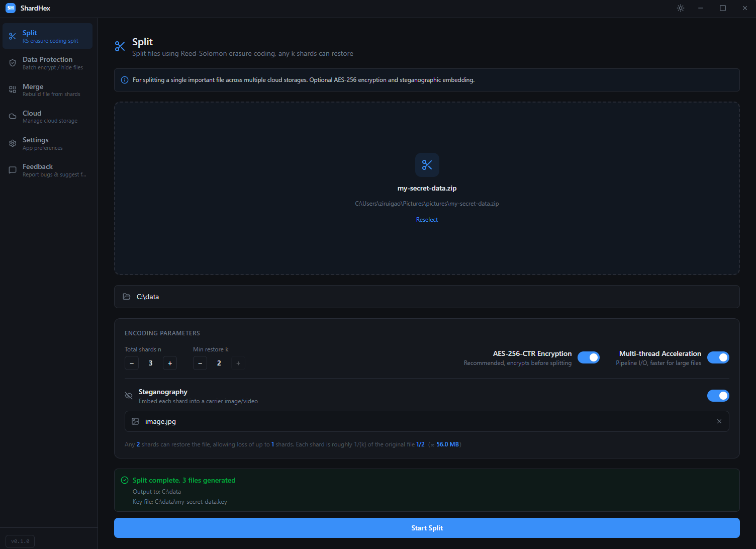Select the Split scissors icon in sidebar
The width and height of the screenshot is (756, 549).
(x=13, y=36)
